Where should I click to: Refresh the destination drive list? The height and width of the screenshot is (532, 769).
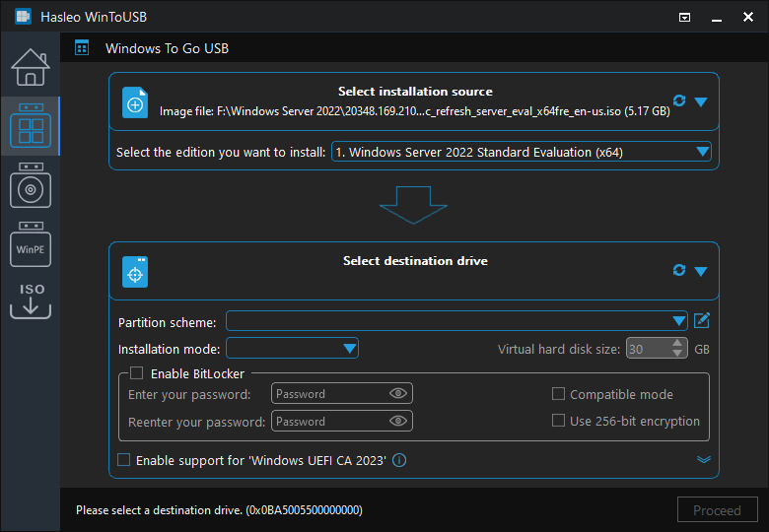pyautogui.click(x=679, y=270)
